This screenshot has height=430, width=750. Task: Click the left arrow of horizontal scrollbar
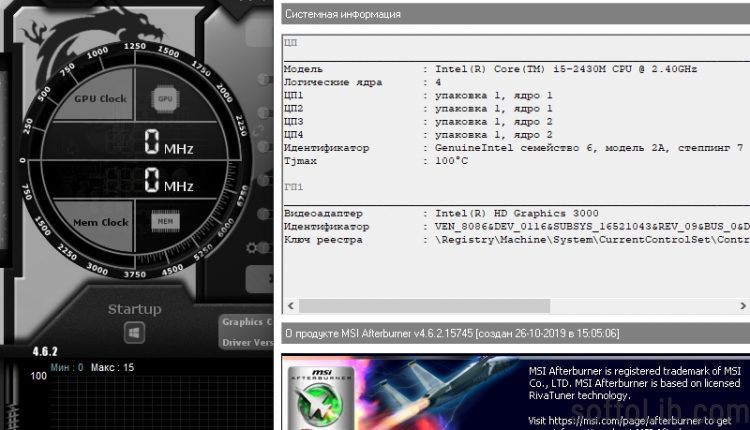click(291, 306)
